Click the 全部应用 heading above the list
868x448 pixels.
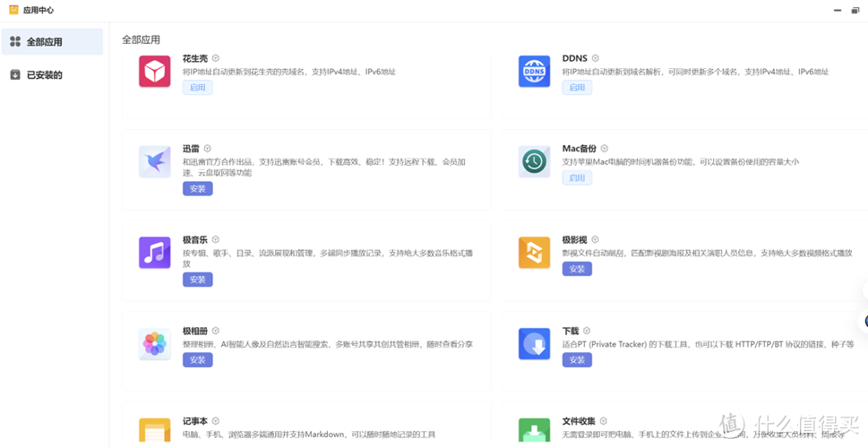pos(142,39)
